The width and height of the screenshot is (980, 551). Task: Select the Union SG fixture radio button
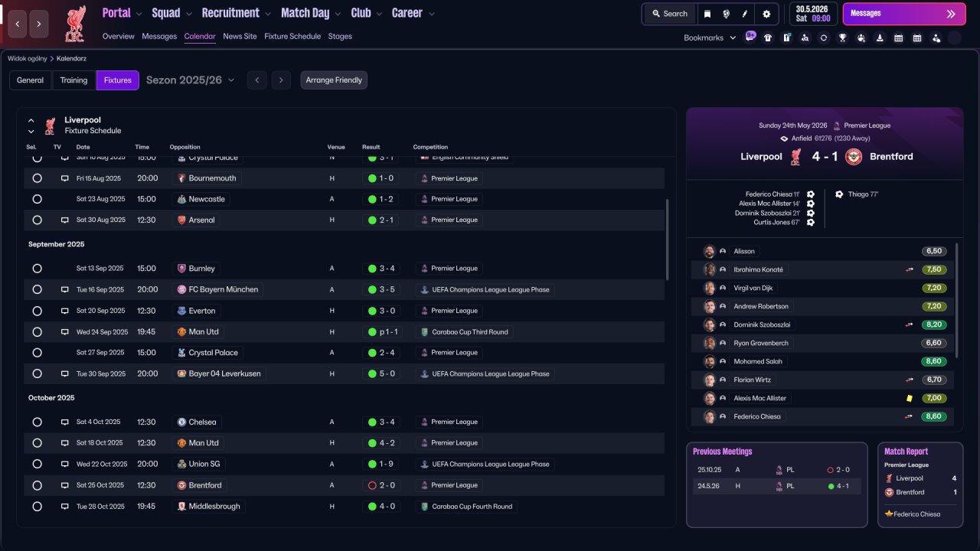point(37,464)
